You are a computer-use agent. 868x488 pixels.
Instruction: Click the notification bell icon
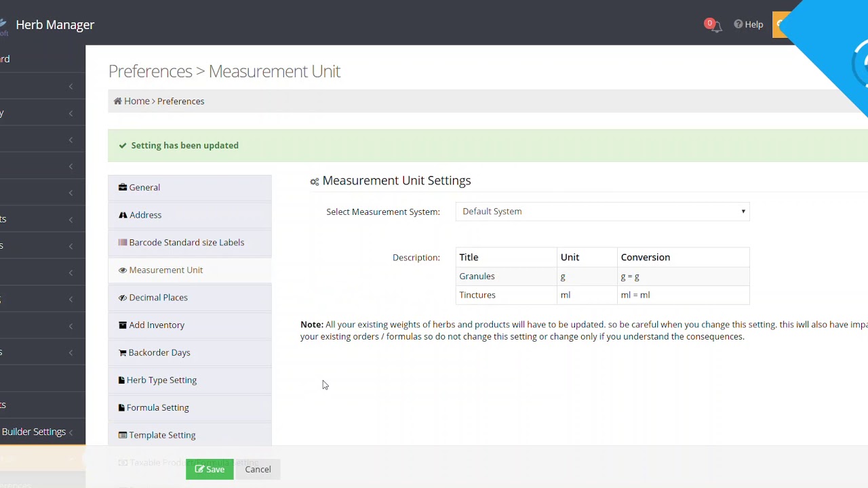[x=715, y=26]
